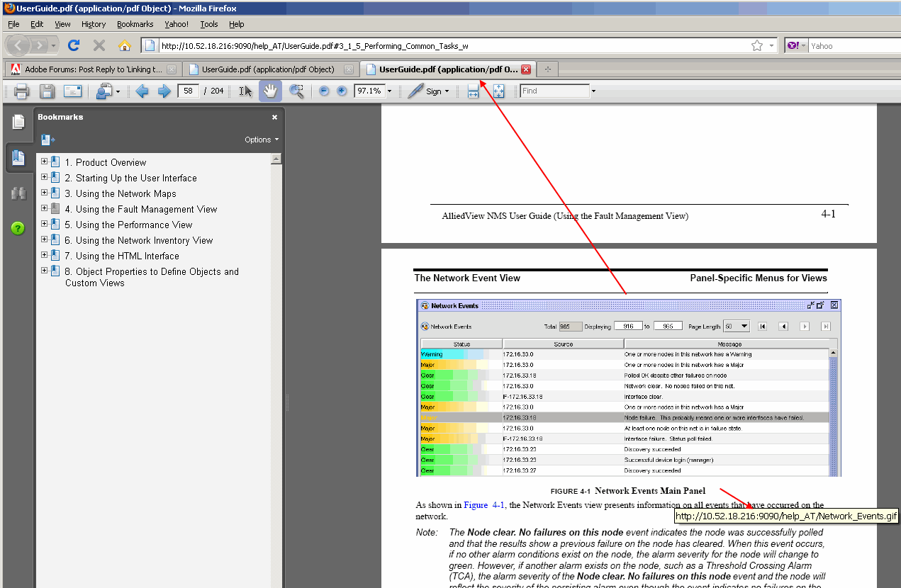
Task: Open a new tab with plus button
Action: coord(548,69)
